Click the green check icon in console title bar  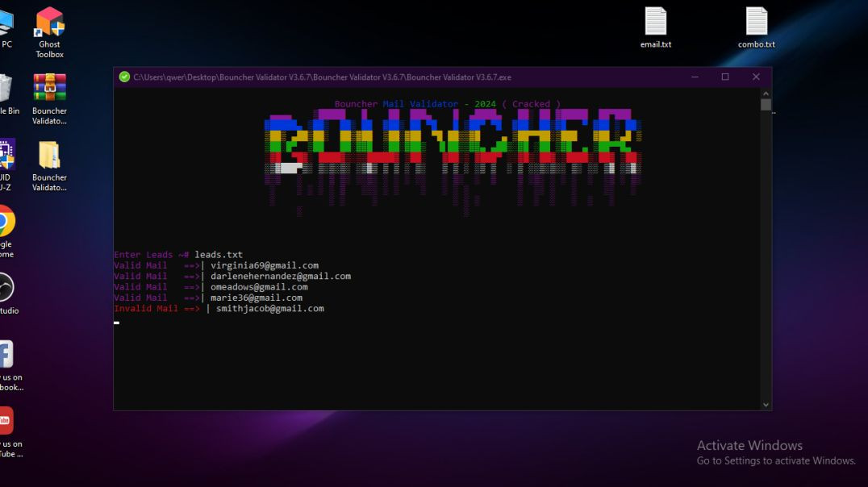124,77
